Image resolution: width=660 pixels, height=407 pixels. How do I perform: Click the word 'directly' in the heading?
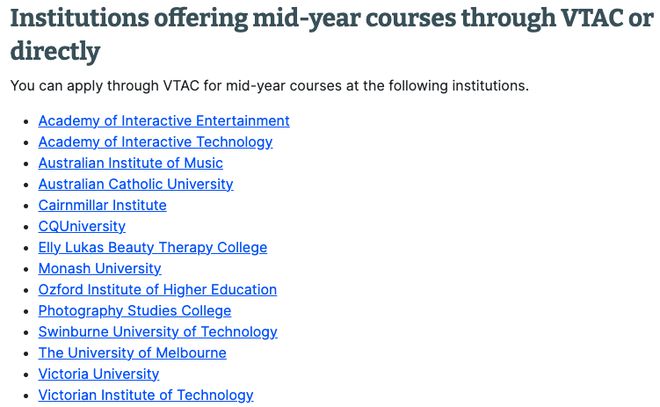pos(55,51)
